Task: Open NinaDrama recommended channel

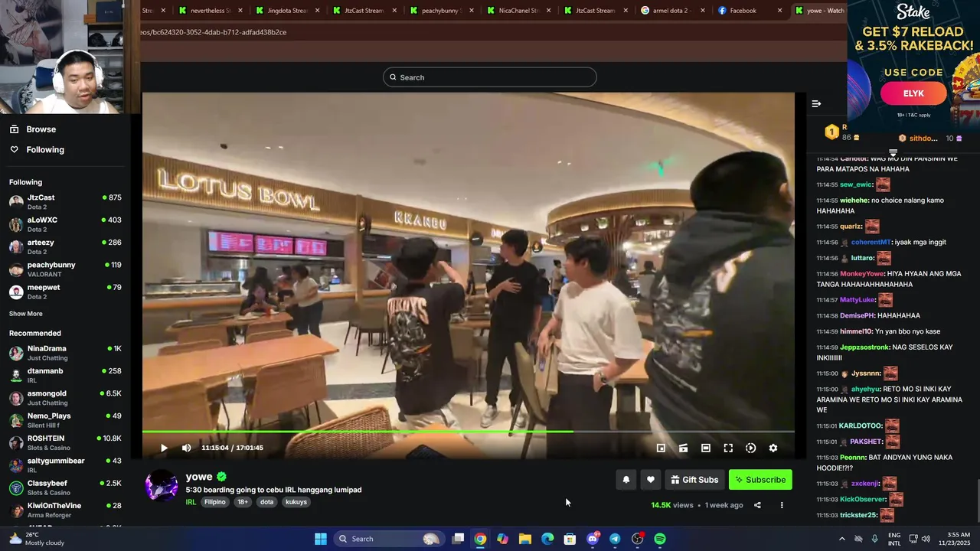Action: (x=65, y=353)
